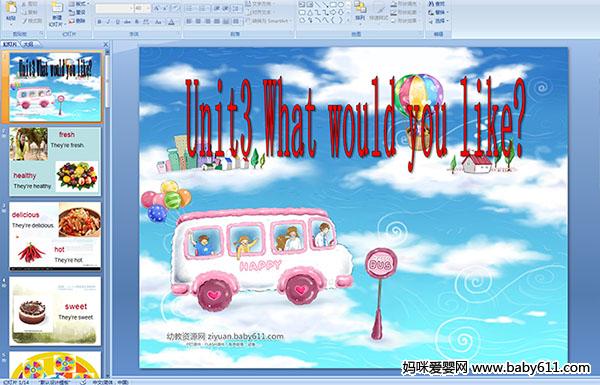The height and width of the screenshot is (385, 600).
Task: Toggle Justify alignment
Action: click(217, 21)
